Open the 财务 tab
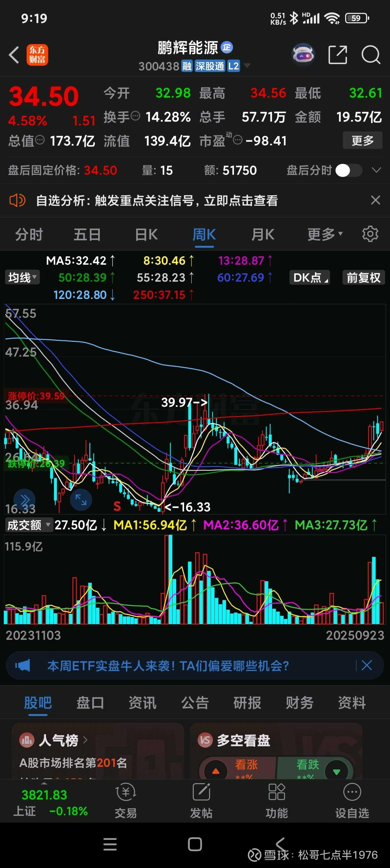The image size is (390, 868). coord(300,703)
